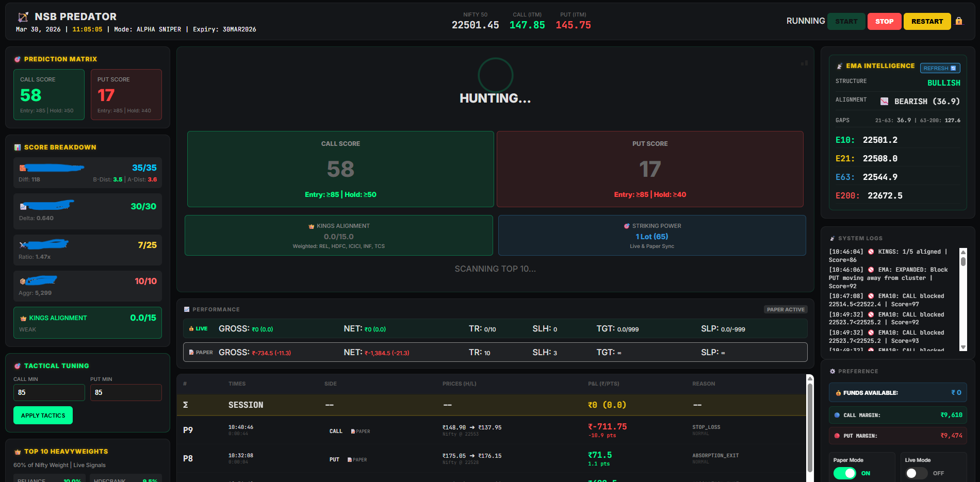Click the blue dot beside CALL MARGIN
Screen dimensions: 980x482
[x=837, y=415]
